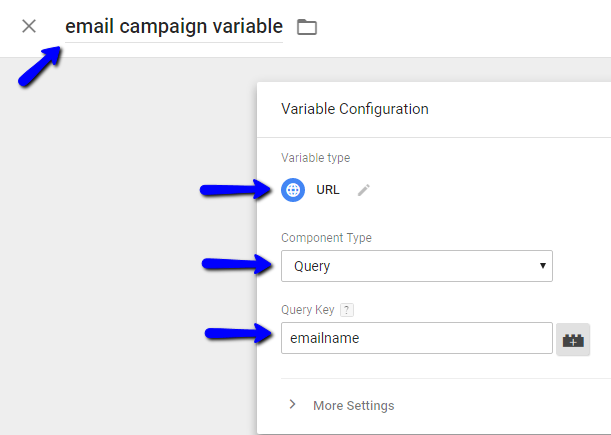
Task: Click the Query Key help question mark
Action: (346, 310)
